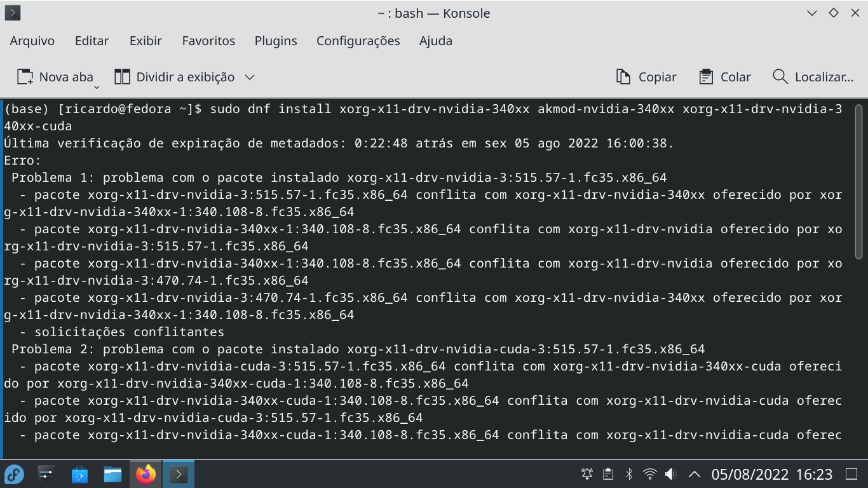Open the notifications bell in tray

tap(587, 474)
